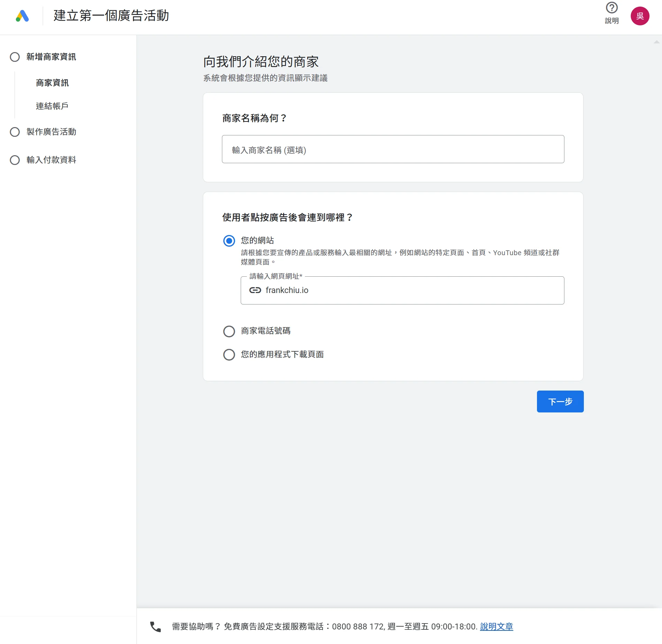Go to the 商家資訊 sidebar sub-step
This screenshot has height=644, width=662.
tap(52, 83)
